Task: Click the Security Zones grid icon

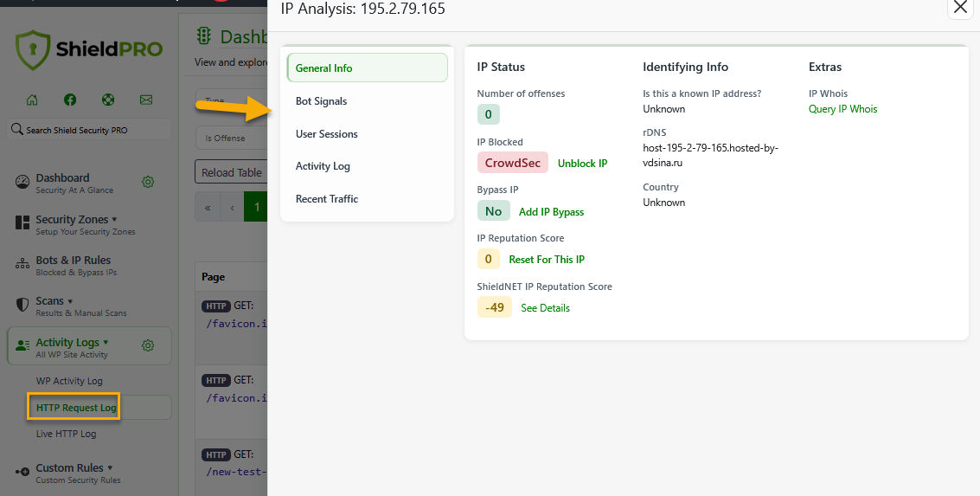Action: pyautogui.click(x=22, y=222)
